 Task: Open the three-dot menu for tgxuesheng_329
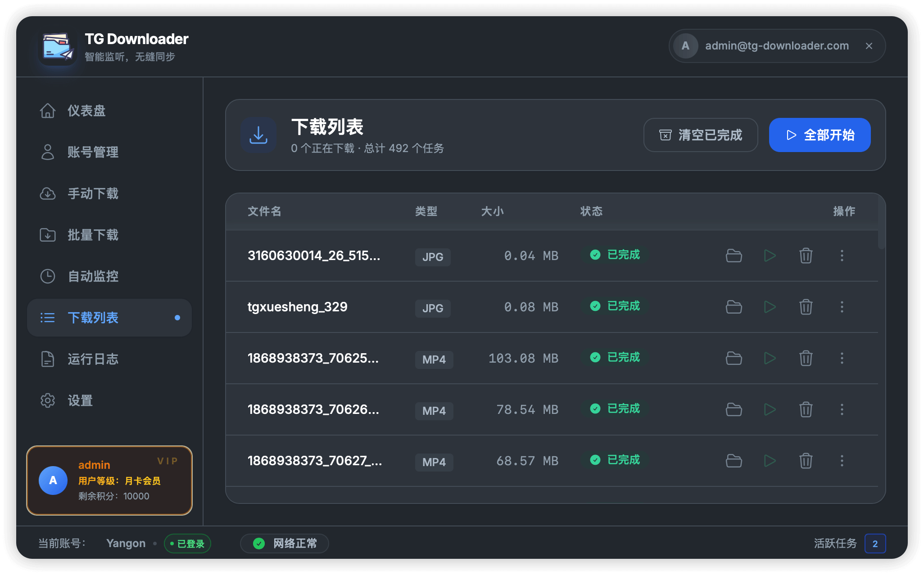(842, 307)
